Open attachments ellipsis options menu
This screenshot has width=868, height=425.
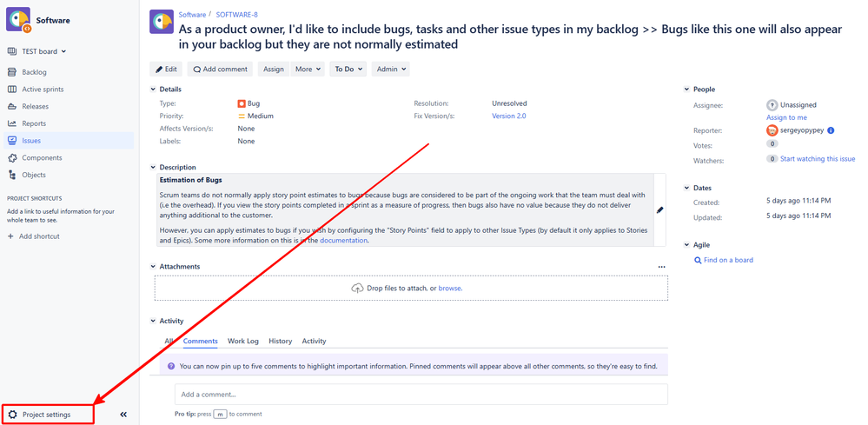(661, 267)
